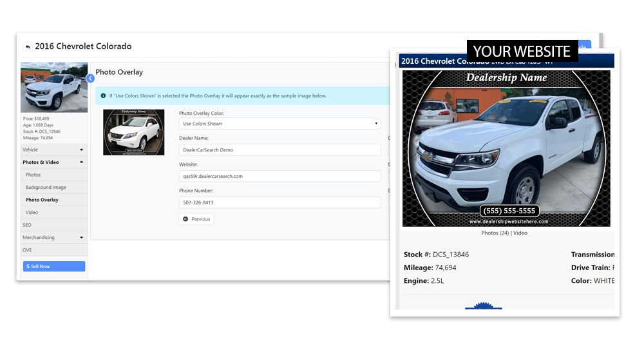
Task: Focus the Phone Number input field
Action: [x=279, y=202]
